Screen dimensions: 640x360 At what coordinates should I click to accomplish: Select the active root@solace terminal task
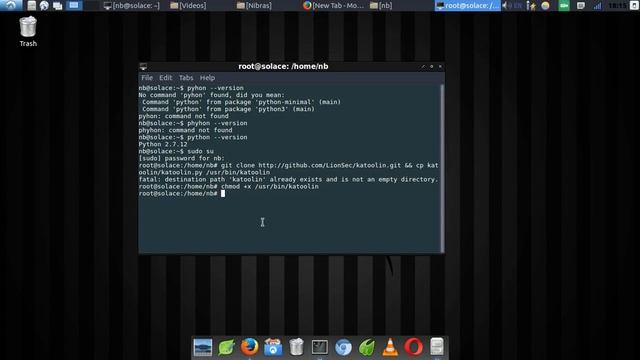[x=467, y=5]
